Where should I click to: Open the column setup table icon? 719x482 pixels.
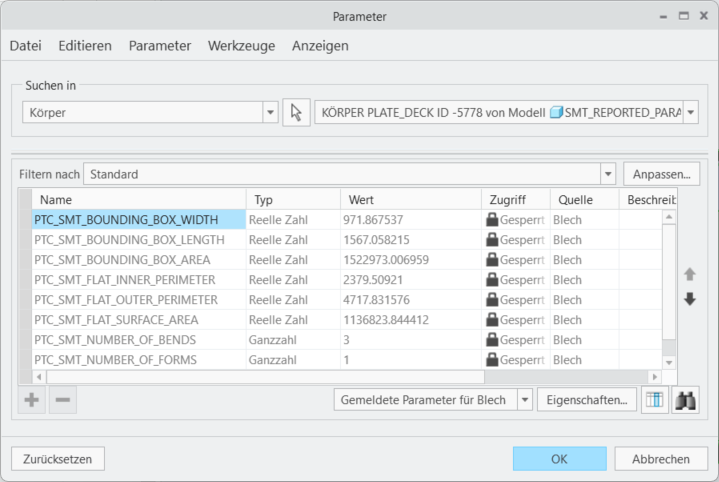(654, 400)
